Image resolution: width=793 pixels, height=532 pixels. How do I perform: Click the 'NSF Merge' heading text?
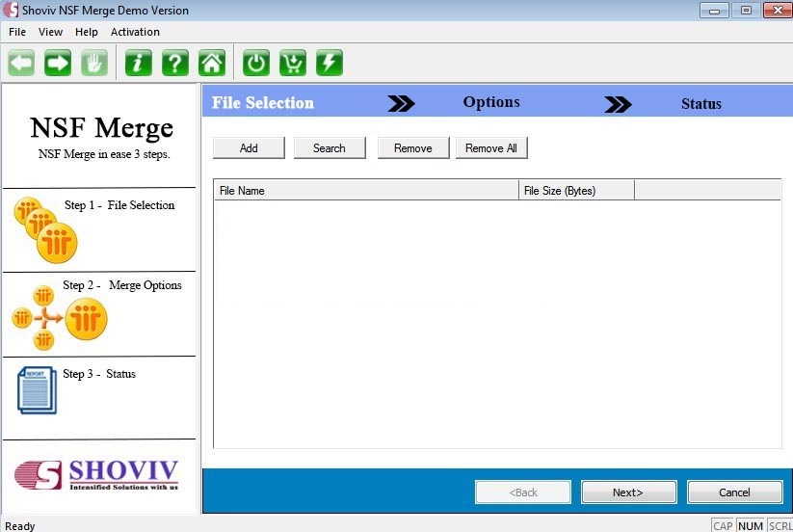coord(101,128)
